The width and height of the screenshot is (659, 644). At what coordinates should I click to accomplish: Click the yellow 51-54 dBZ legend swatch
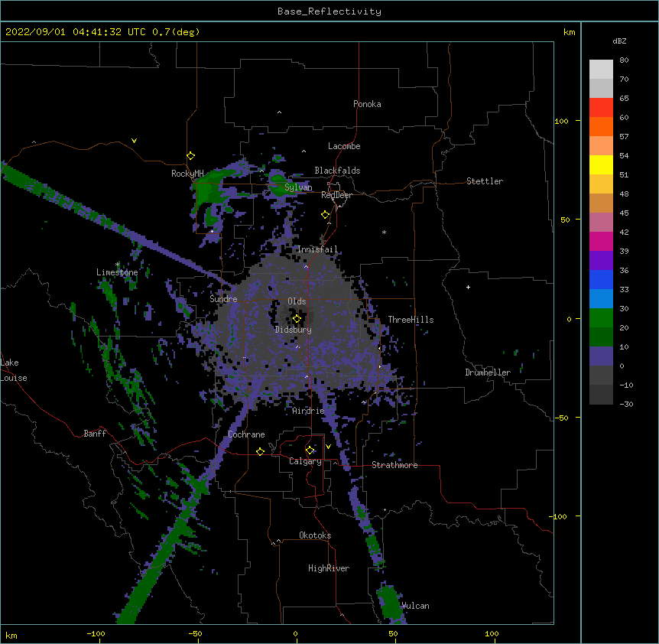(601, 164)
